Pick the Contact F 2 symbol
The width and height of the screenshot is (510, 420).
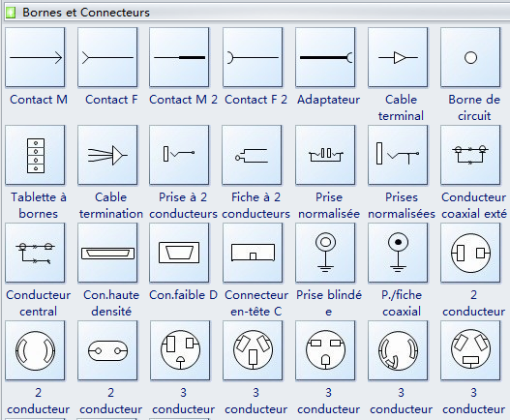click(x=253, y=57)
